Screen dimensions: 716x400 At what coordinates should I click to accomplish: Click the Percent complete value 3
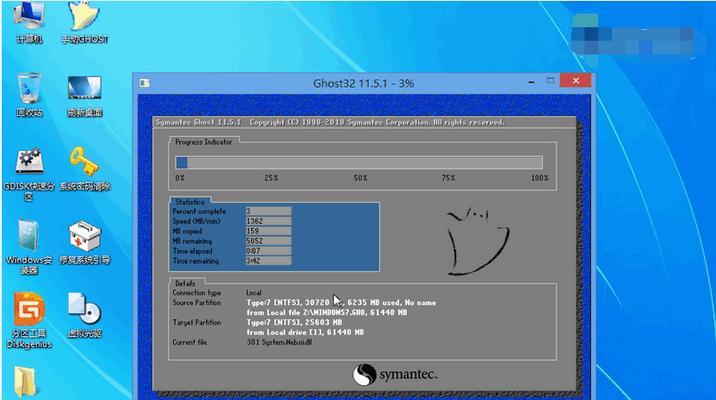(x=268, y=211)
